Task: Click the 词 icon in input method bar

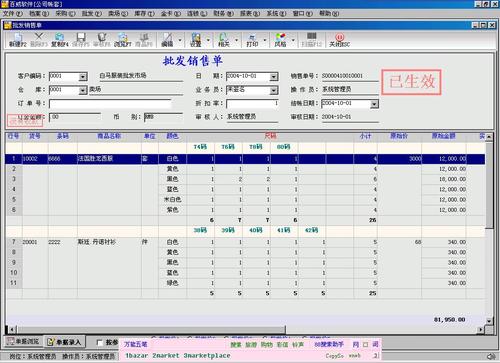Action: (x=375, y=344)
